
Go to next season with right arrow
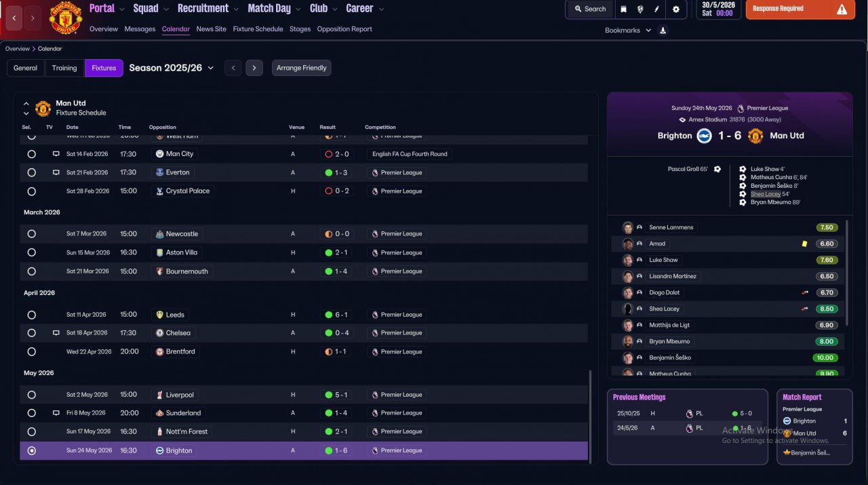pyautogui.click(x=254, y=68)
